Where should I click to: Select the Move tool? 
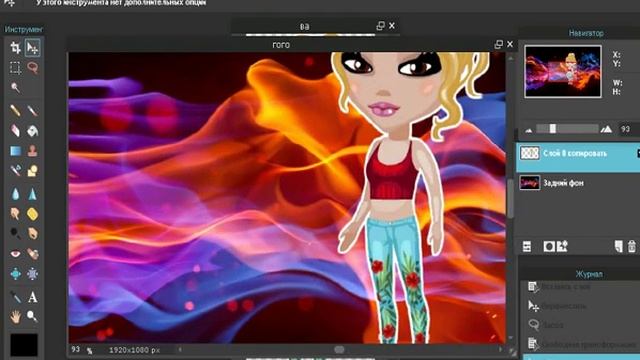tap(32, 48)
